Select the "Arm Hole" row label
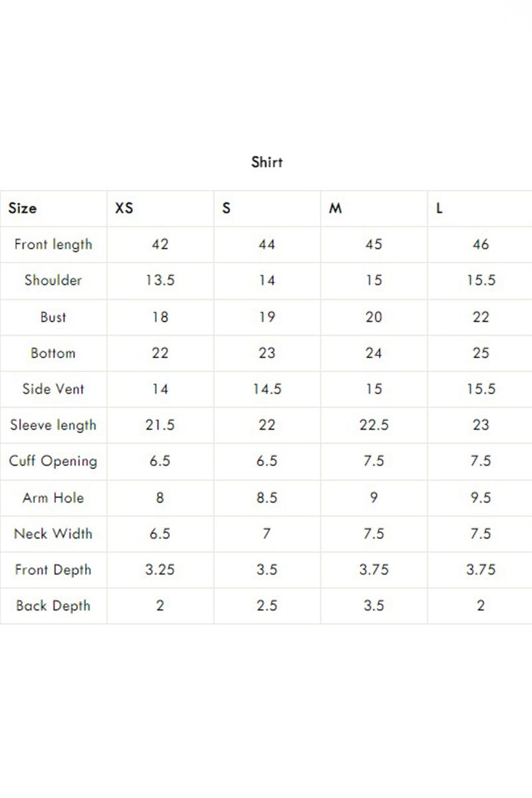This screenshot has height=798, width=532. click(53, 497)
